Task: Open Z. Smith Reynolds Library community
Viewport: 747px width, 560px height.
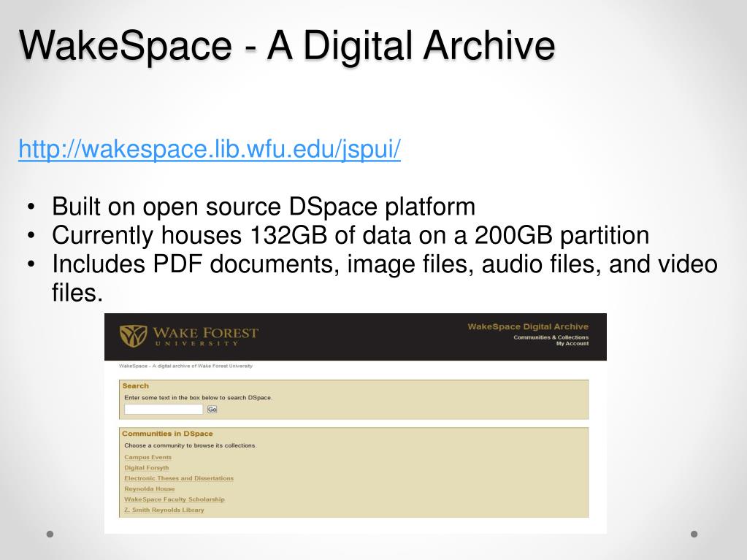Action: (x=164, y=510)
